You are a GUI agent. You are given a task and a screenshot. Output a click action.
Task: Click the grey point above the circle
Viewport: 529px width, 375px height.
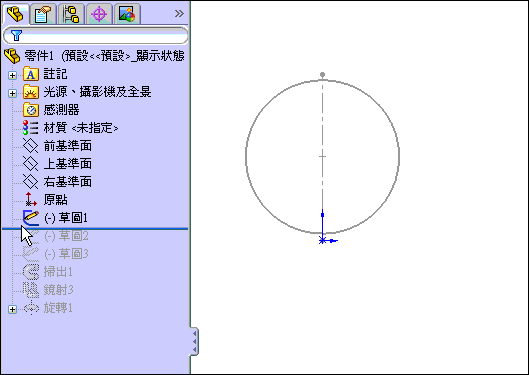click(x=323, y=74)
